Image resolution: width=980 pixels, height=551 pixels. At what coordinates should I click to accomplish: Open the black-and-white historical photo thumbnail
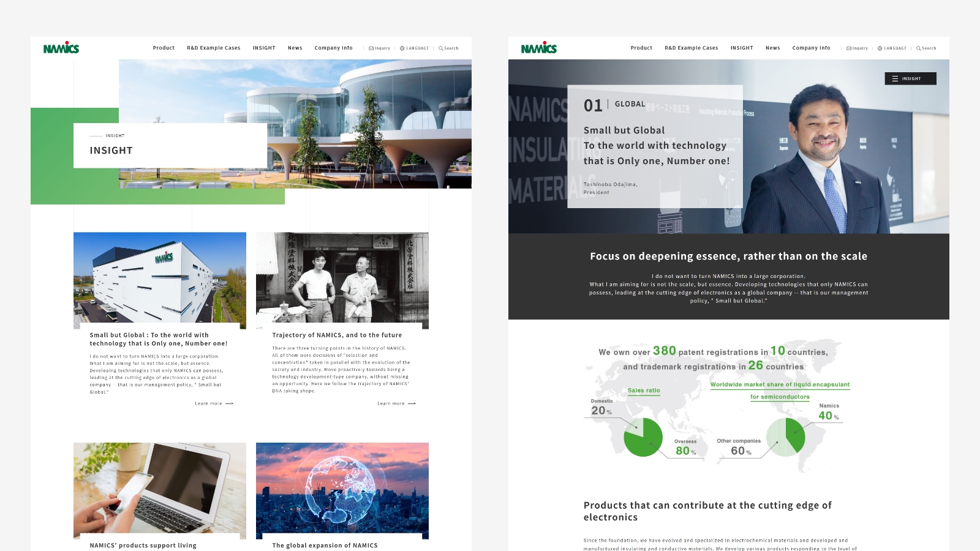click(x=342, y=280)
